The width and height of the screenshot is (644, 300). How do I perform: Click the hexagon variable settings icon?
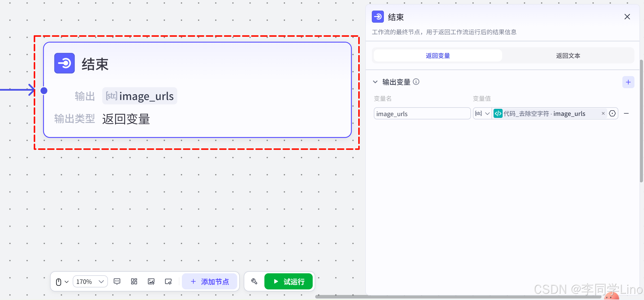612,114
